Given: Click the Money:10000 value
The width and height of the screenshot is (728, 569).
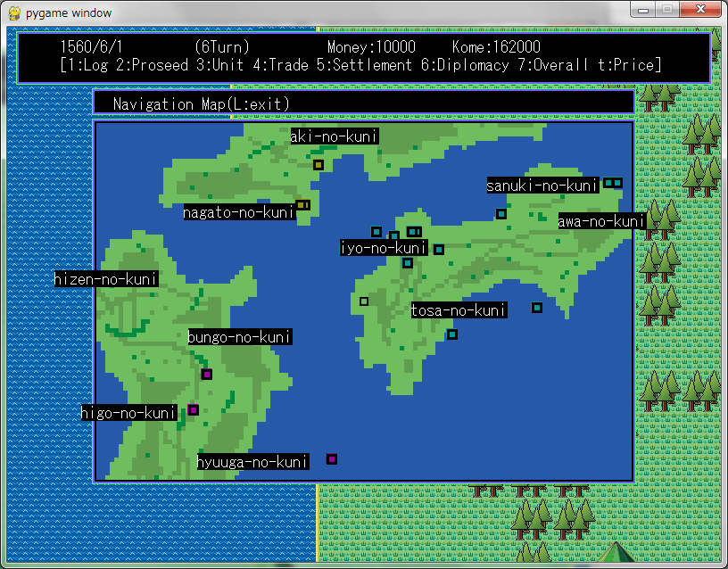Looking at the screenshot, I should click(371, 47).
